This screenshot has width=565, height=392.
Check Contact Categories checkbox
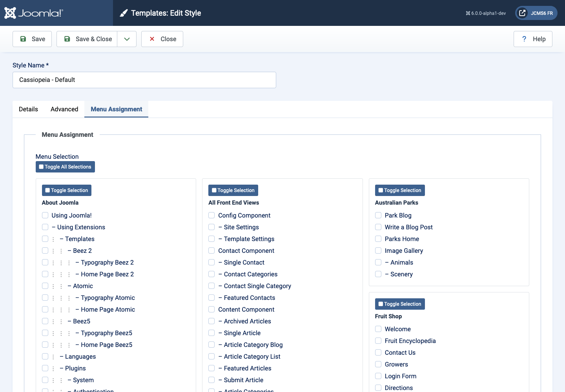pyautogui.click(x=211, y=274)
